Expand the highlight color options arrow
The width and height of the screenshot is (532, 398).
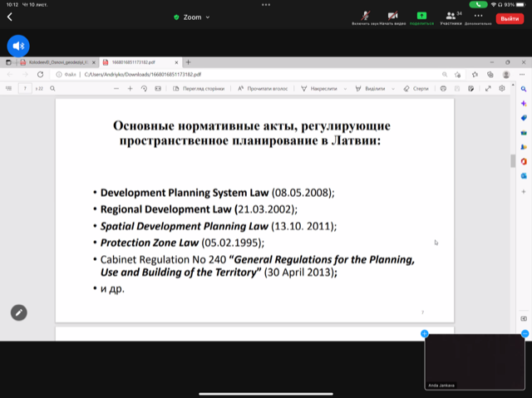[x=393, y=89]
